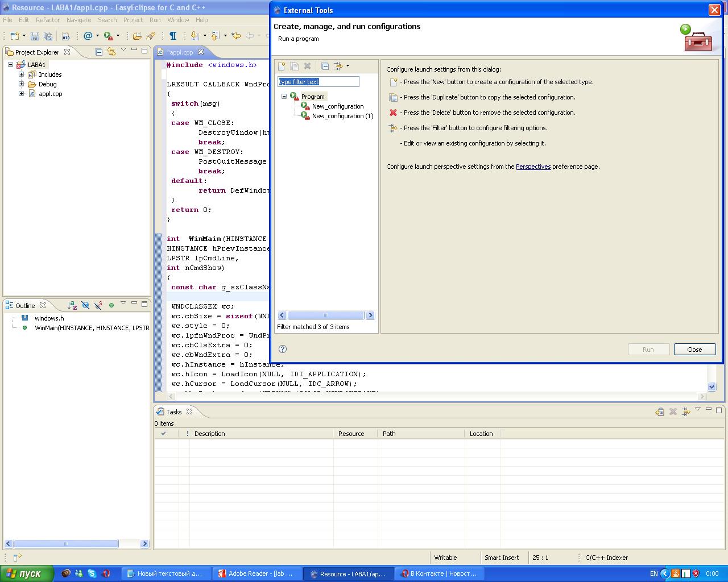Expand the Includes folder in Project Explorer

point(21,74)
